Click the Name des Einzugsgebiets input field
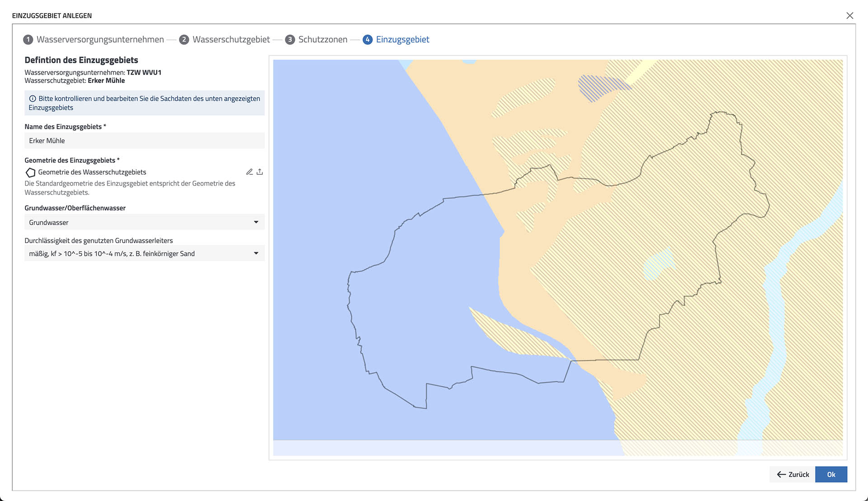This screenshot has width=868, height=501. pos(144,140)
